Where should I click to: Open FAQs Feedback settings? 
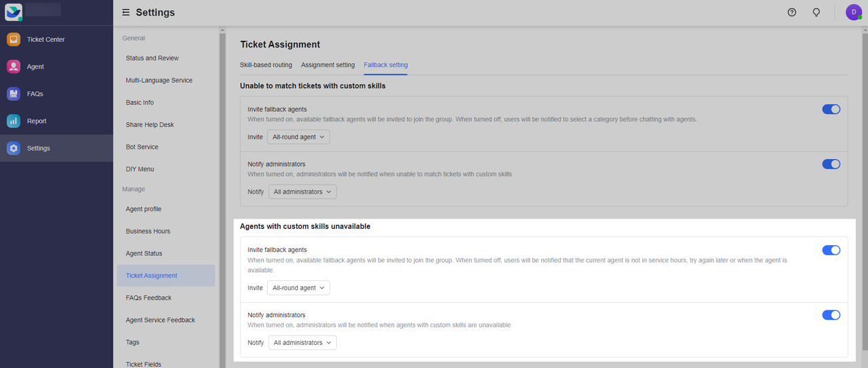pyautogui.click(x=166, y=297)
